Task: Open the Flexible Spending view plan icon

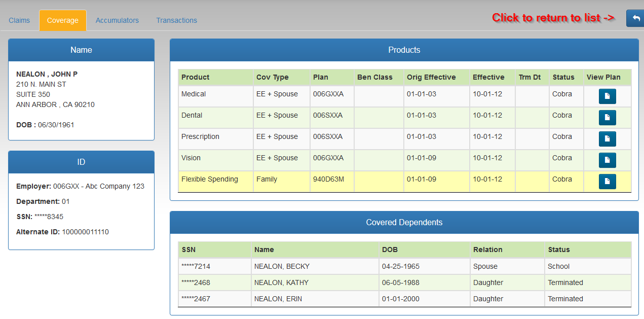Action: pos(607,181)
